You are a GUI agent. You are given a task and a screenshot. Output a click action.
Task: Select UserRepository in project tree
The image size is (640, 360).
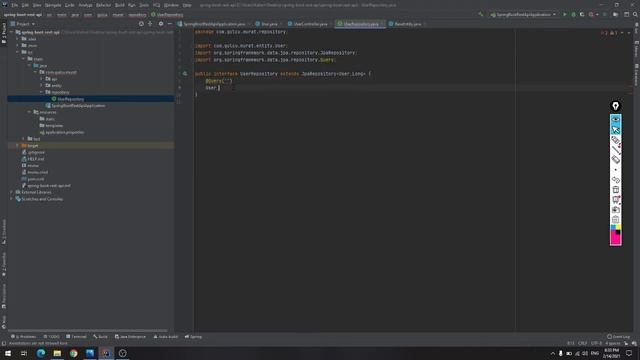(x=70, y=99)
